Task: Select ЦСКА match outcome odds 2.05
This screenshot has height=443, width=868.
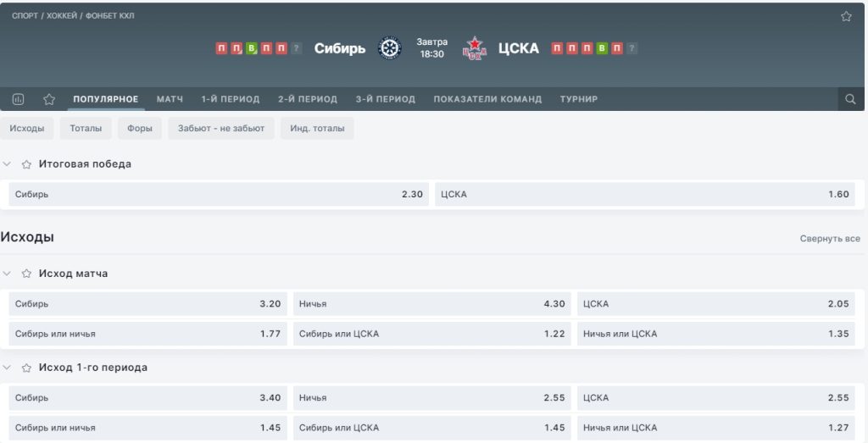Action: (716, 303)
